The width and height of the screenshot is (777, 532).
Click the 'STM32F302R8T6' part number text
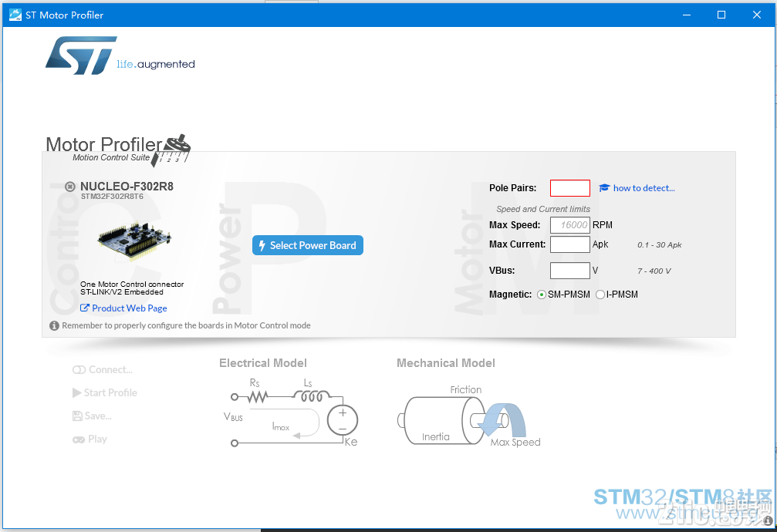pyautogui.click(x=112, y=196)
